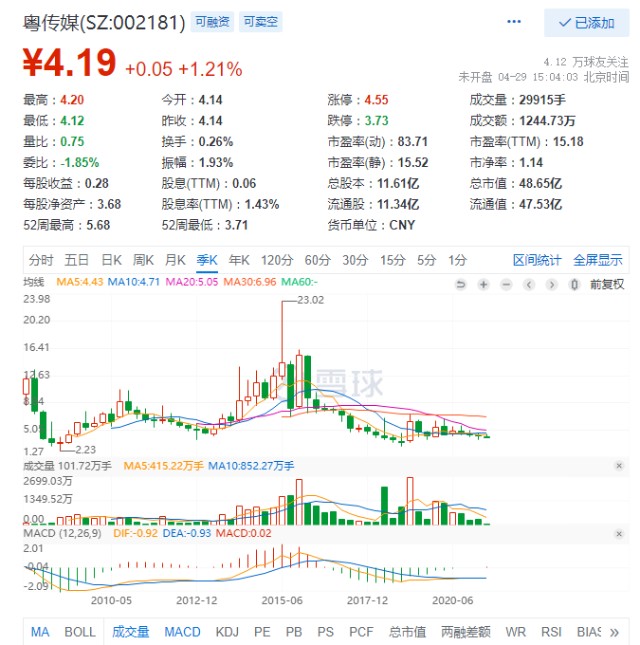Viewport: 640px width, 645px height.
Task: Toggle the MA indicator
Action: tap(40, 632)
